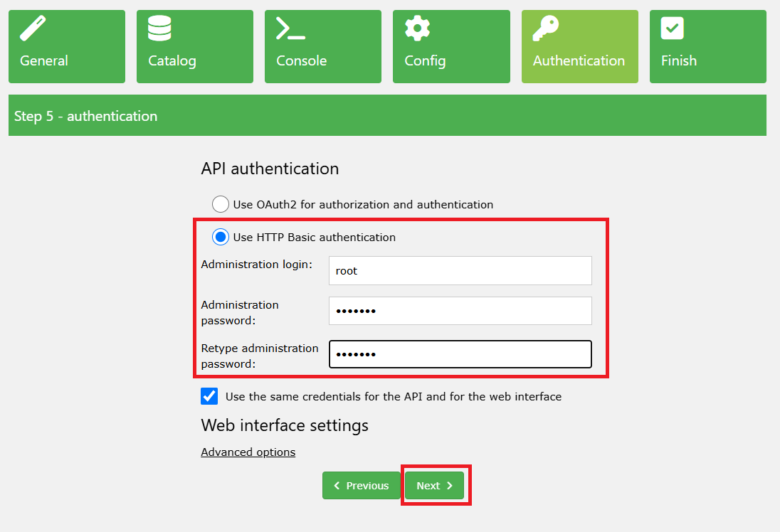Click the Previous button

361,485
